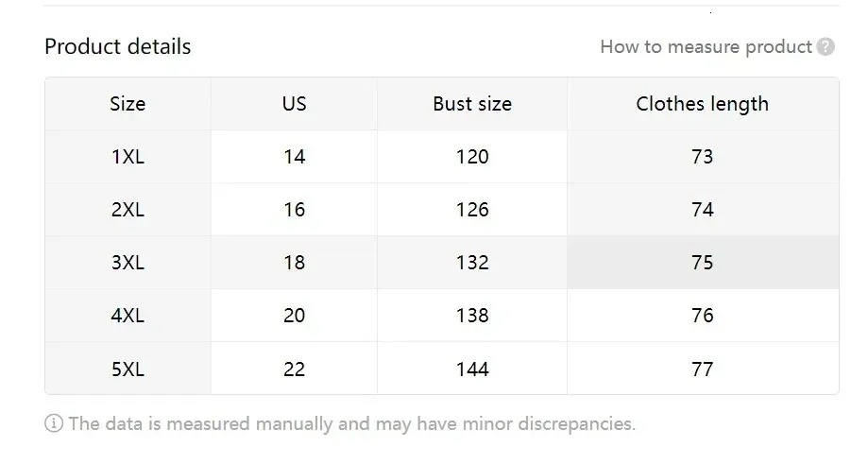Click the bust size 144 cell
This screenshot has width=868, height=464.
coord(472,369)
